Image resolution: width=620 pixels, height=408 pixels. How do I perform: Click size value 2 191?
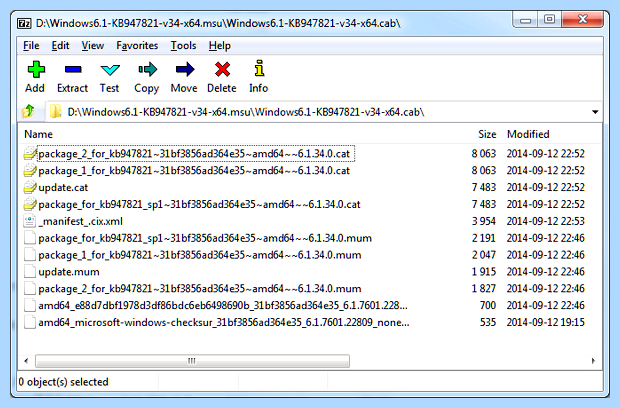click(484, 238)
